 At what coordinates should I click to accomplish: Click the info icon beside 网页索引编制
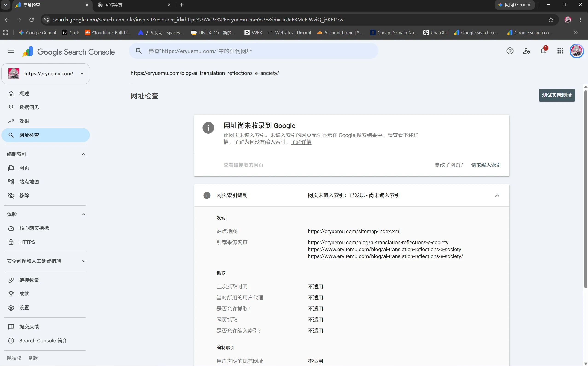207,195
